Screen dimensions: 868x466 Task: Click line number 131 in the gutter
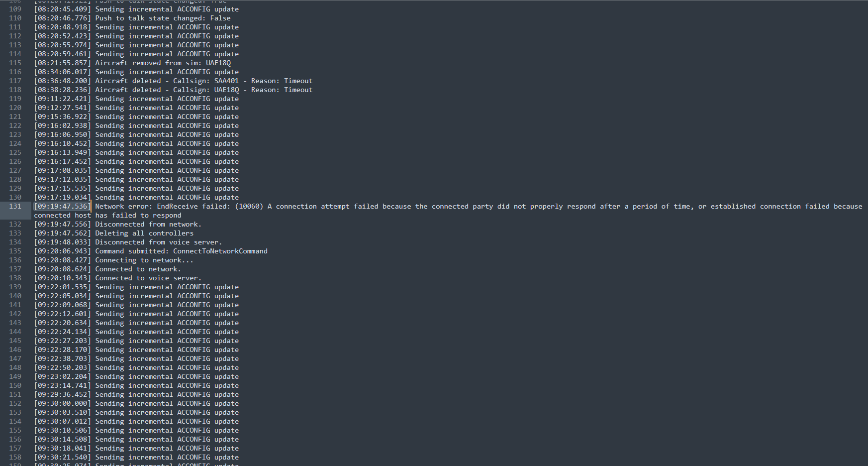coord(15,206)
